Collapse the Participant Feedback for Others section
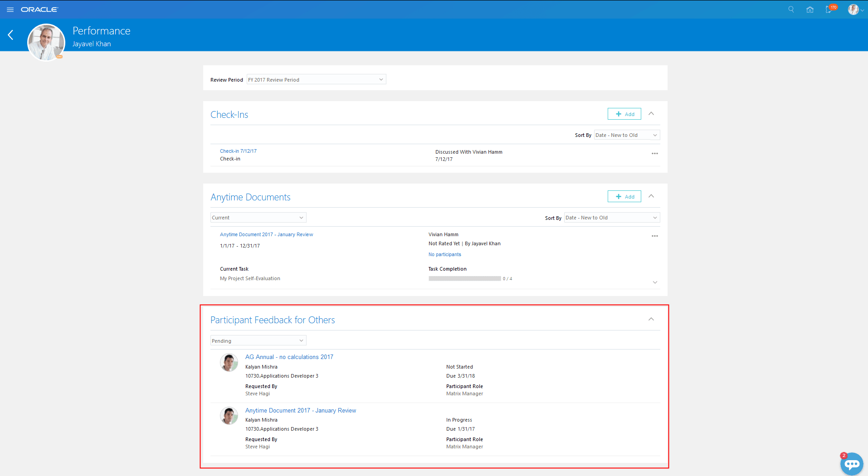 point(651,319)
